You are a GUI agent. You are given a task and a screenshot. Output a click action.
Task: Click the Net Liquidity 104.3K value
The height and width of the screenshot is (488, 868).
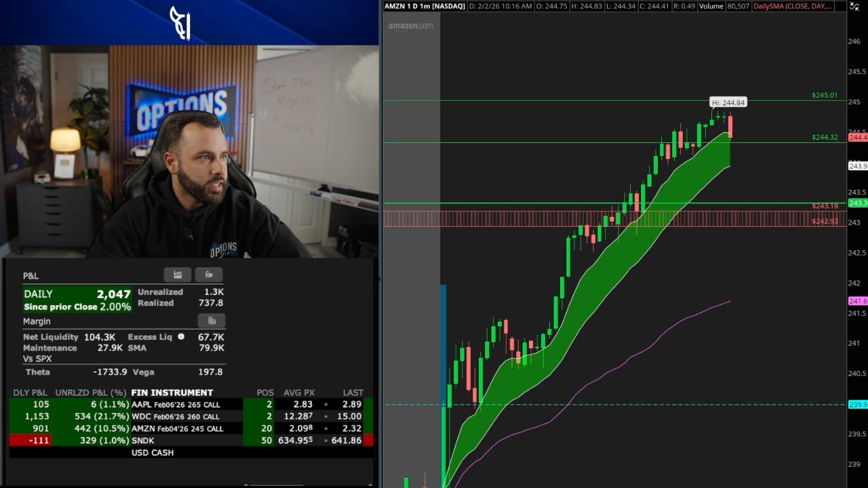click(99, 337)
